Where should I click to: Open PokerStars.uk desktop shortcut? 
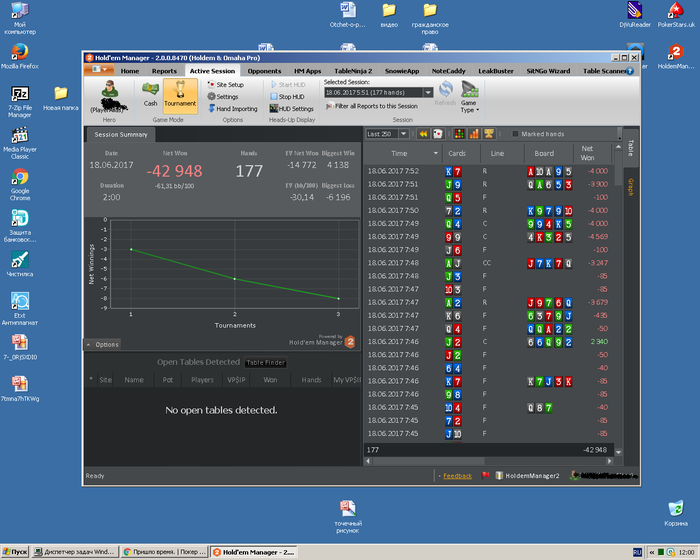pos(676,15)
